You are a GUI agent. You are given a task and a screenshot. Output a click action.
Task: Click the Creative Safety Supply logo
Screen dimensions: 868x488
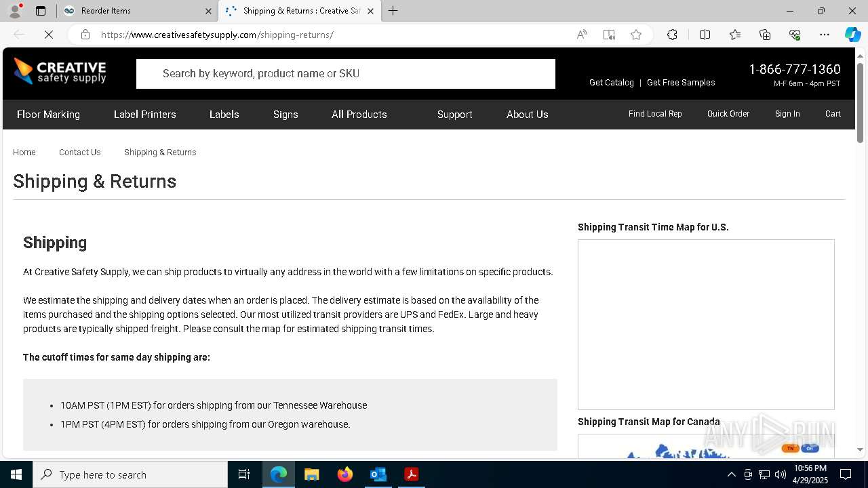pyautogui.click(x=60, y=72)
